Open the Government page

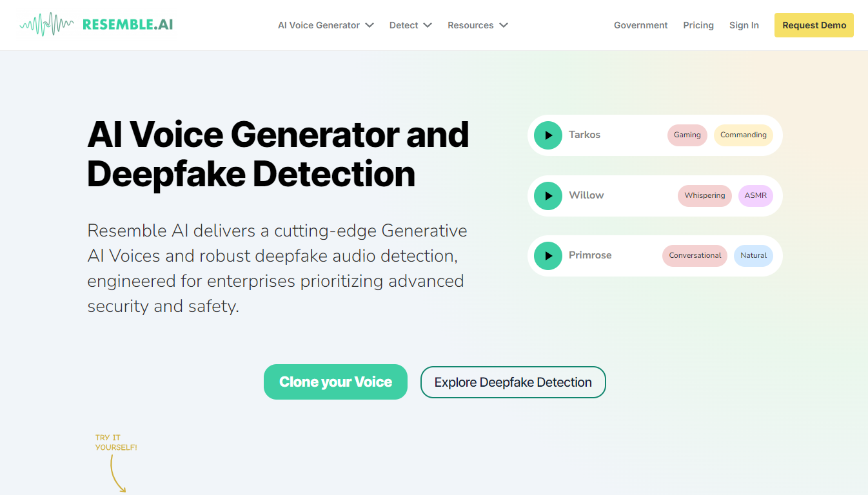[x=640, y=25]
